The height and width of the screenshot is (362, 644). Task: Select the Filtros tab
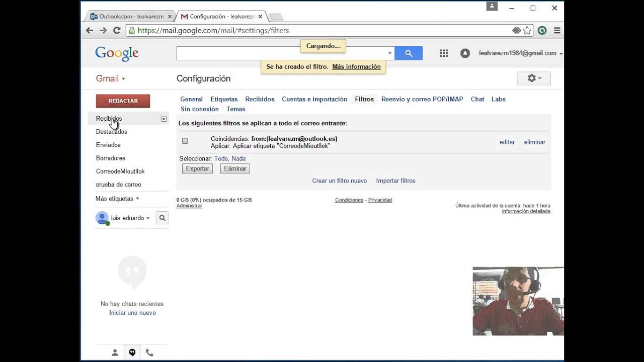pos(364,99)
